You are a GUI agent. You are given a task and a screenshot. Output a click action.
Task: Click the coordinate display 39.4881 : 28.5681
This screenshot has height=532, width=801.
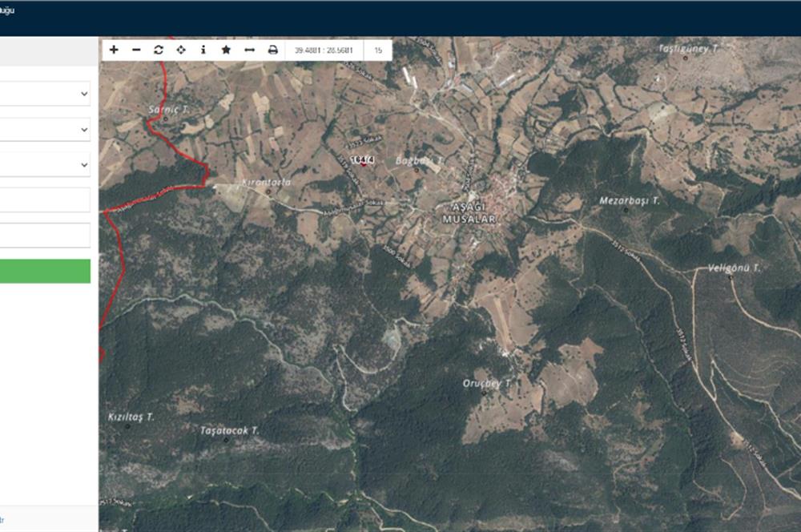click(323, 50)
